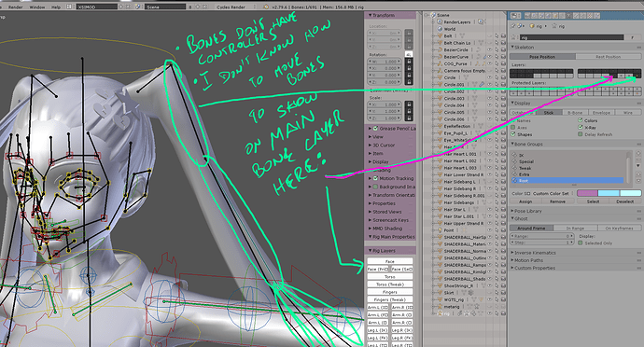Click the Belt mesh icon in outliner
644x347 pixels.
tap(441, 35)
